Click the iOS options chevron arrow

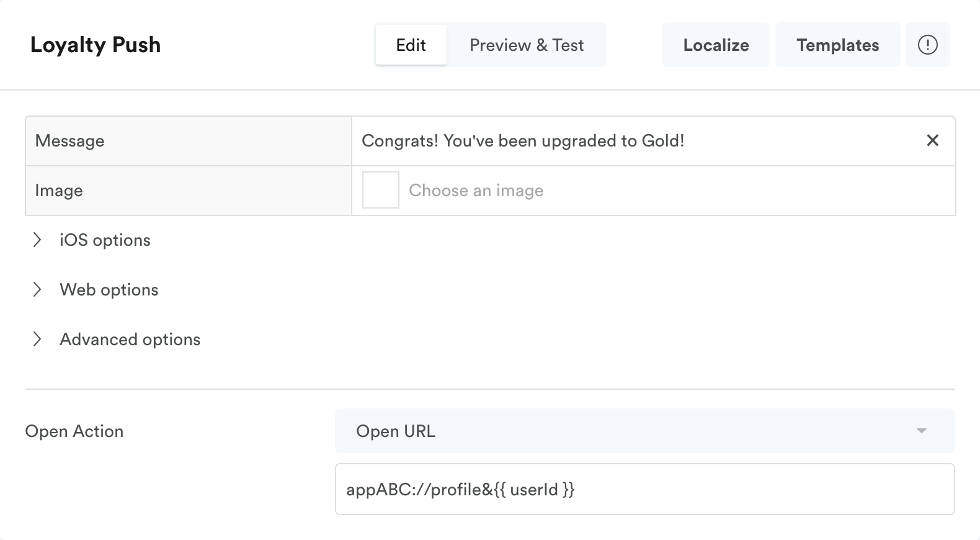pos(37,240)
